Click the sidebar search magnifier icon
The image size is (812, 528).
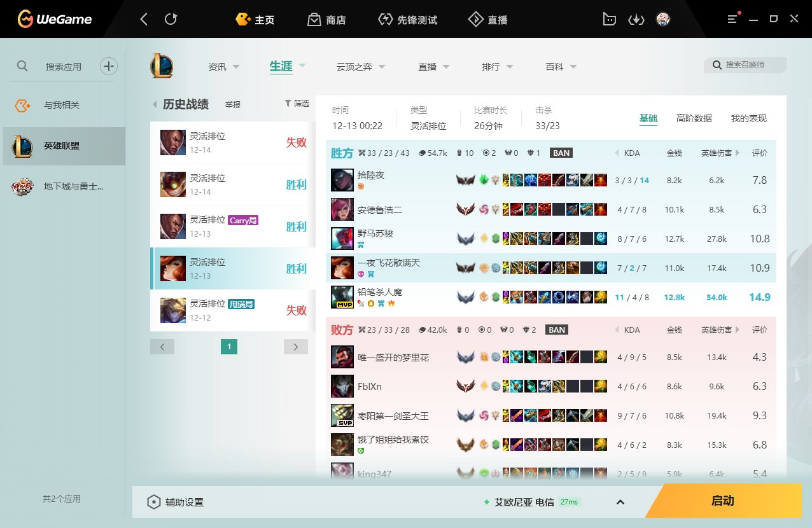(22, 66)
